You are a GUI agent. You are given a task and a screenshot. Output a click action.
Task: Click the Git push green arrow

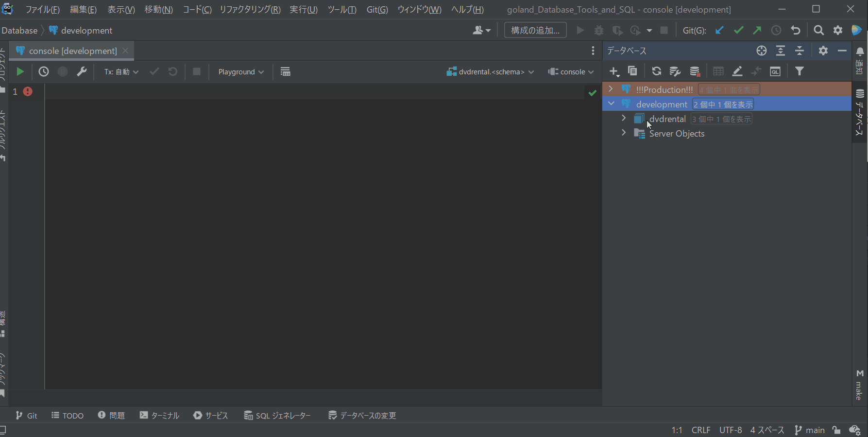click(757, 30)
